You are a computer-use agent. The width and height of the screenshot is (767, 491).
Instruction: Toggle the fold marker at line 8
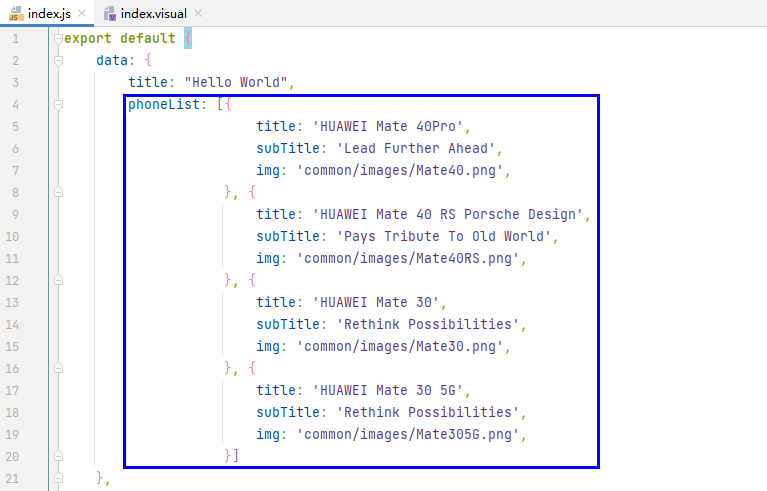(x=58, y=192)
